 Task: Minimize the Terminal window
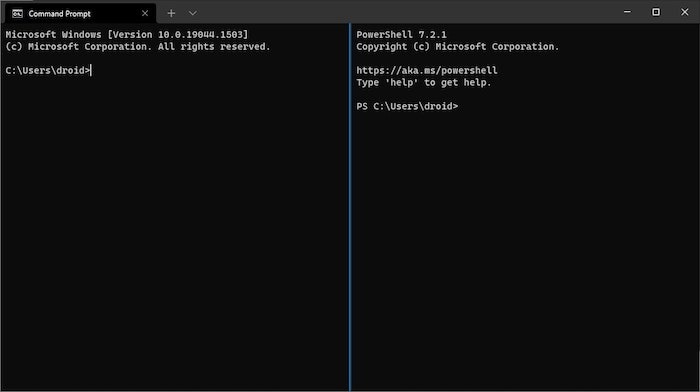tap(627, 12)
